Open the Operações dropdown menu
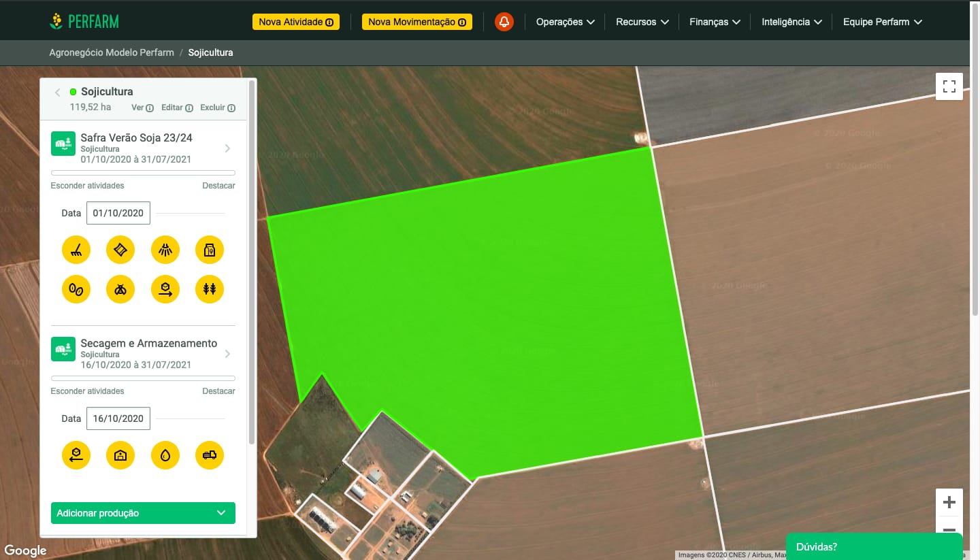 coord(565,22)
